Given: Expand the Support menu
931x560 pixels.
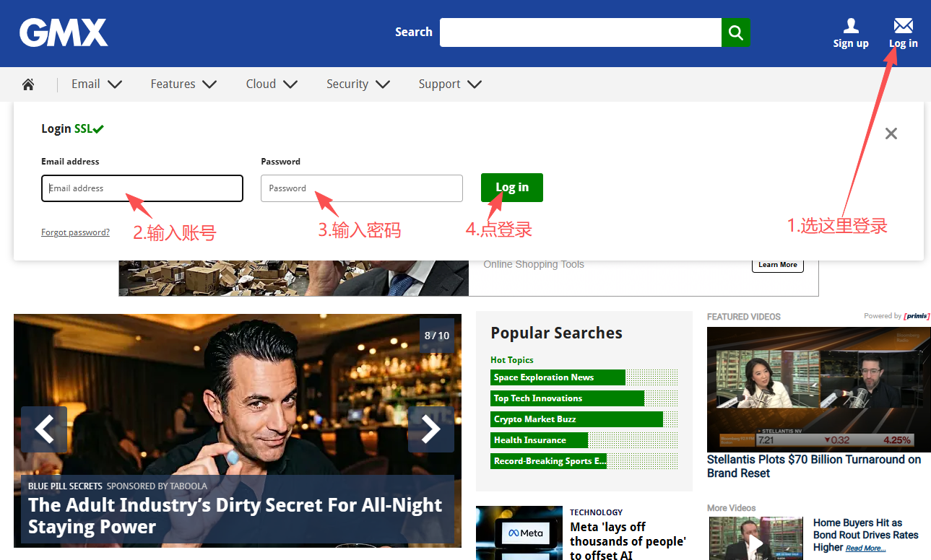Looking at the screenshot, I should tap(450, 84).
